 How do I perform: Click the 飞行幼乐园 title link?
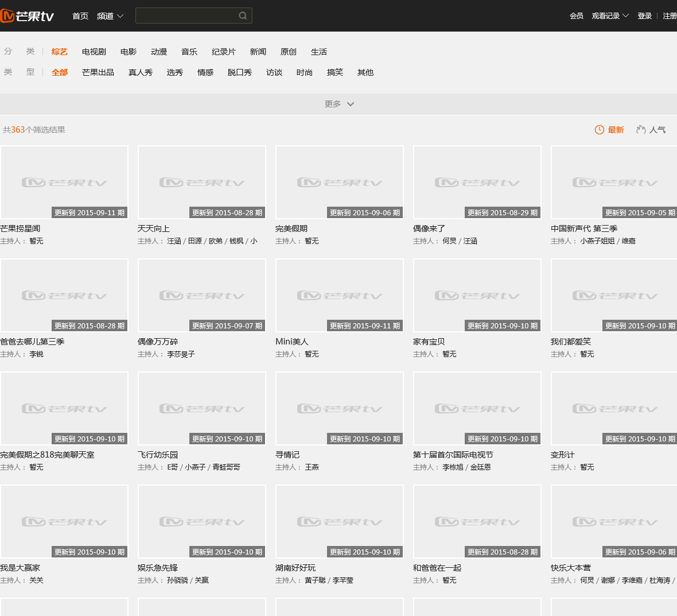(x=158, y=455)
